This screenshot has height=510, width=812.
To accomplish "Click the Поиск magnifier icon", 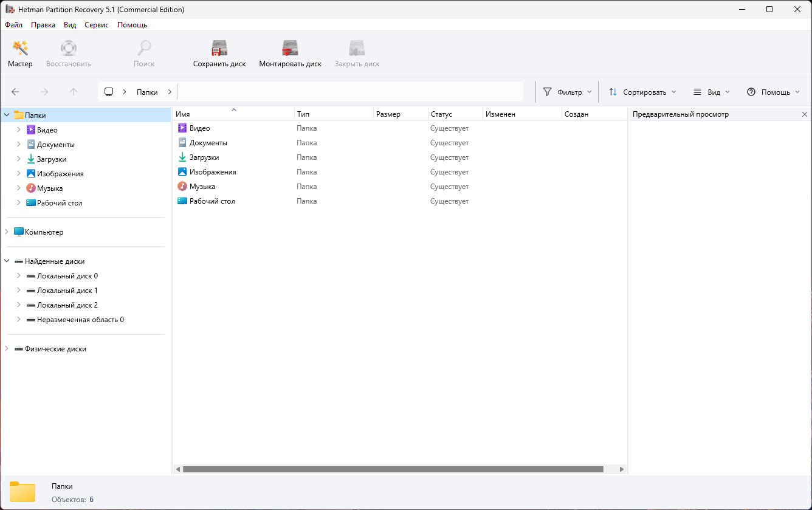I will tap(144, 48).
